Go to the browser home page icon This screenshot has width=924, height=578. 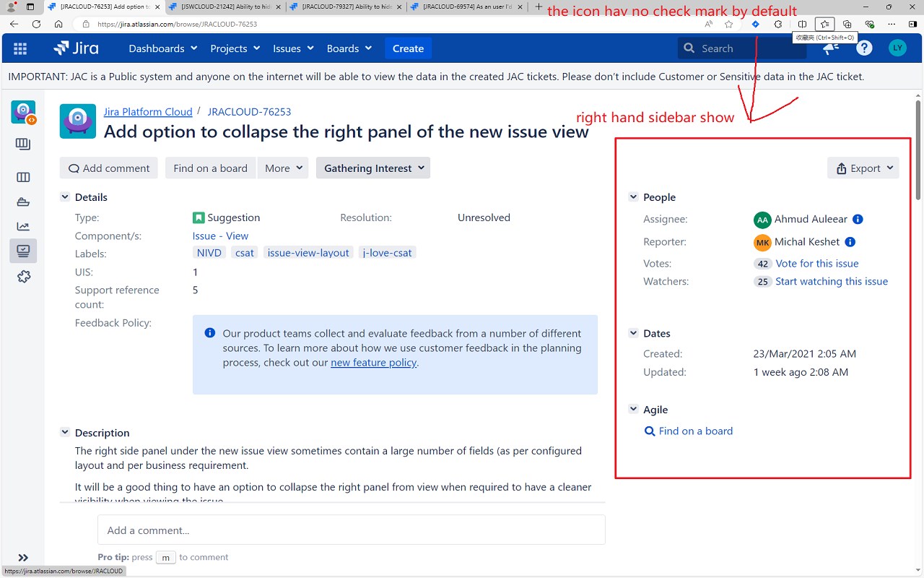tap(58, 24)
